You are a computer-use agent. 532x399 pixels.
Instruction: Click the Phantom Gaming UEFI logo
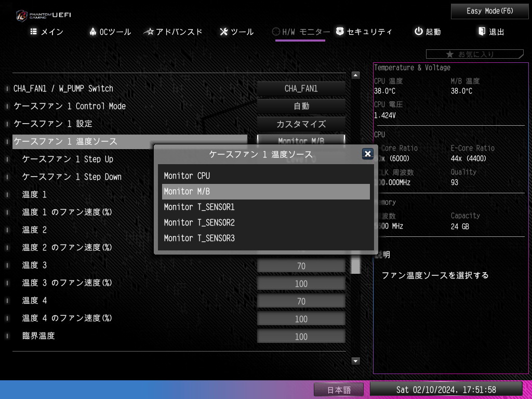44,16
